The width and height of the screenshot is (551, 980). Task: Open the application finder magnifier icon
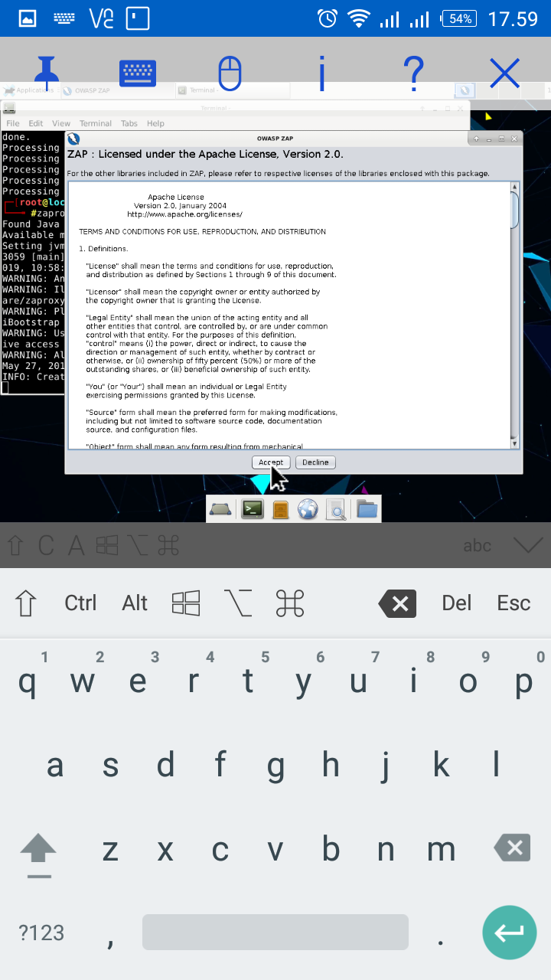click(x=335, y=509)
